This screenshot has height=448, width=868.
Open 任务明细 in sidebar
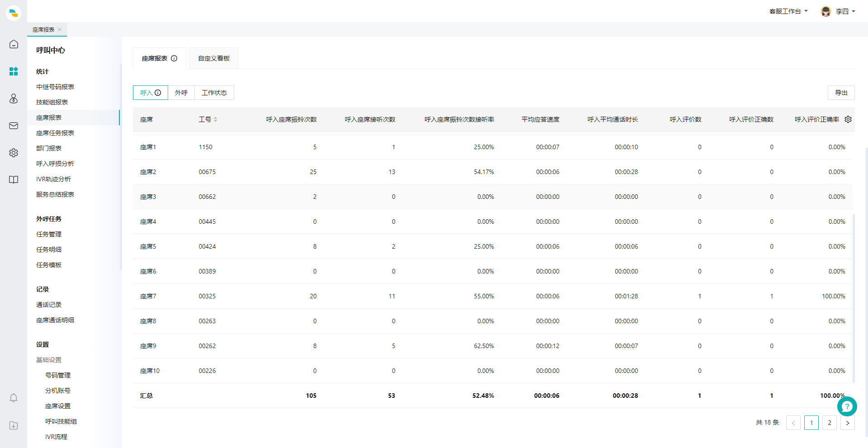49,250
